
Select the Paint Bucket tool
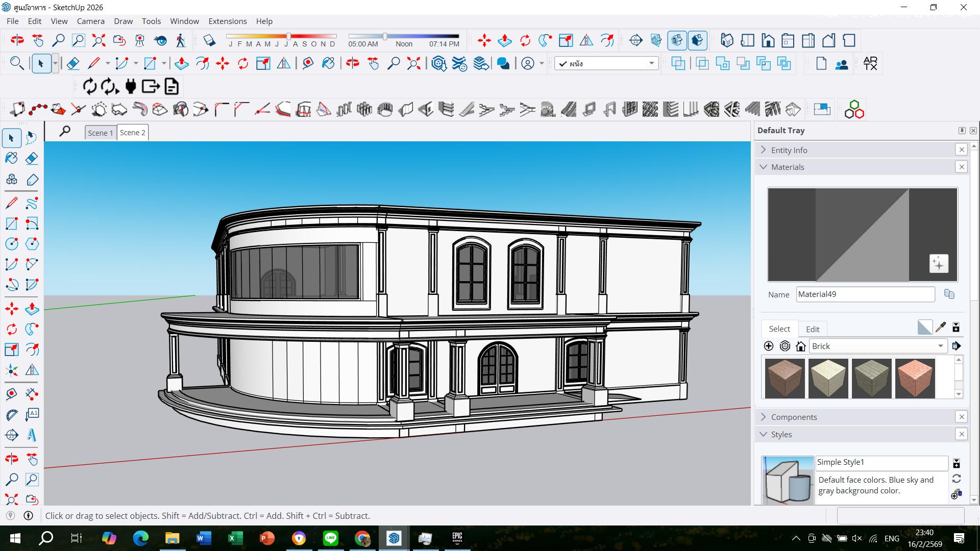click(11, 158)
